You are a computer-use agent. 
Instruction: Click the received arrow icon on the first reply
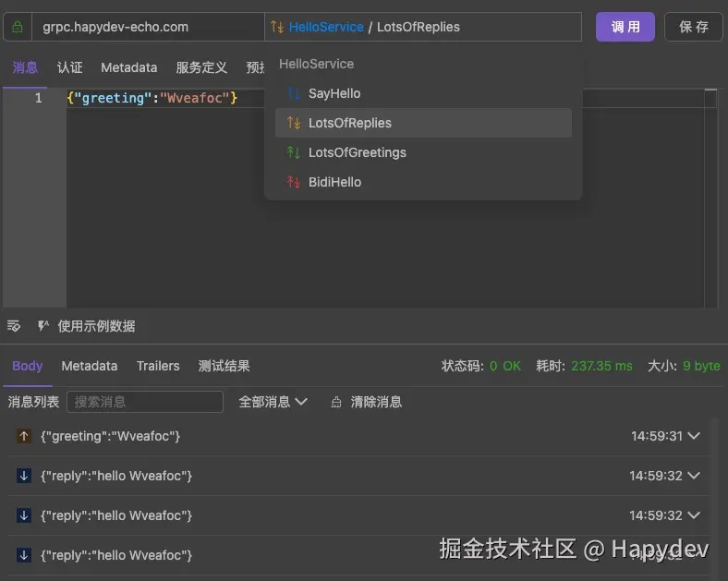pos(24,476)
